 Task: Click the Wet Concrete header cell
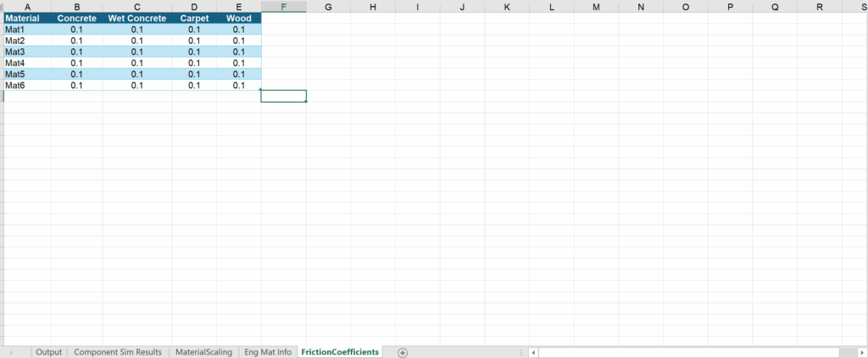tap(136, 18)
